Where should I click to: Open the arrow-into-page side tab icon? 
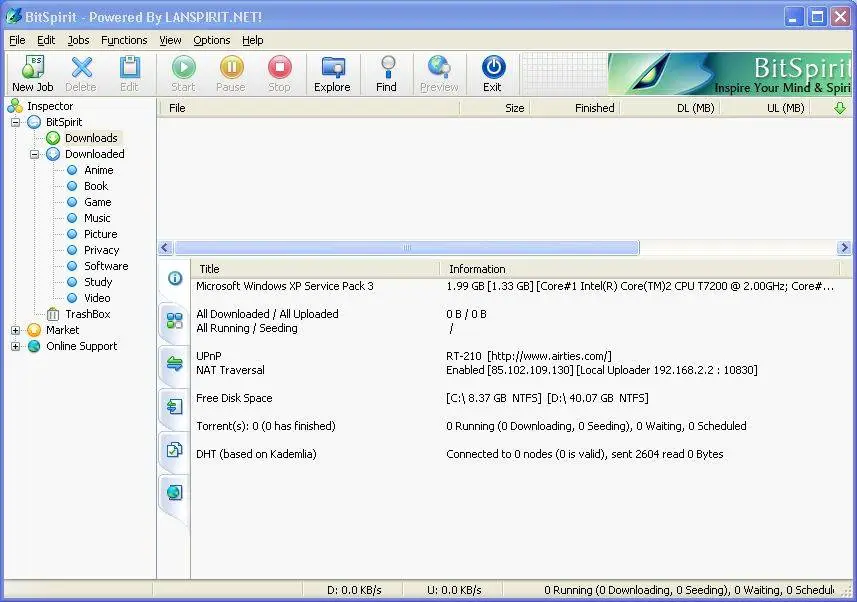click(x=175, y=406)
